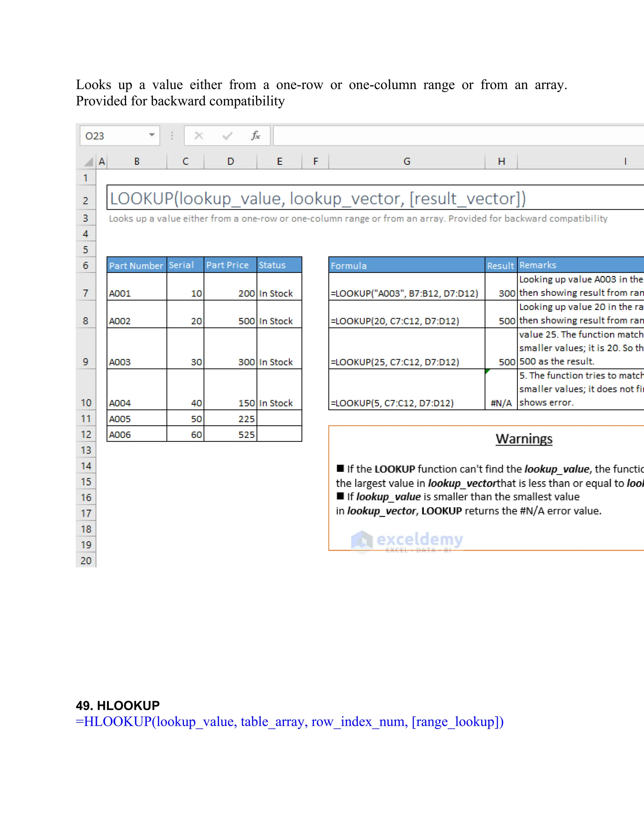Click the Formula header cell
This screenshot has width=644, height=833.
[407, 265]
